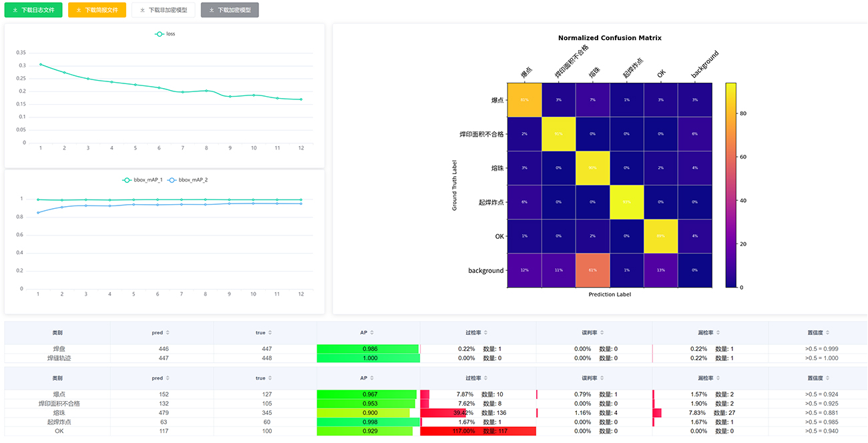
Task: Sort 爆点 table by AP column
Action: pyautogui.click(x=373, y=378)
